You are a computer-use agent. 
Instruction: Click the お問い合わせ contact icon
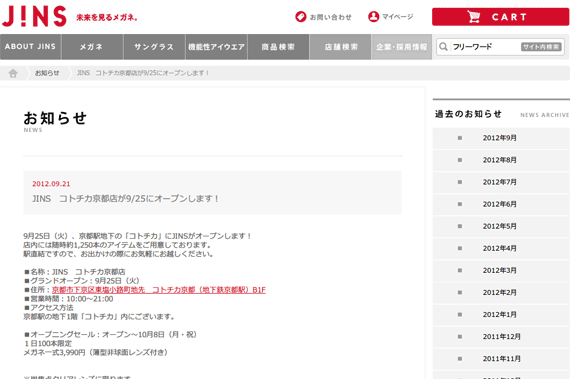coord(301,17)
